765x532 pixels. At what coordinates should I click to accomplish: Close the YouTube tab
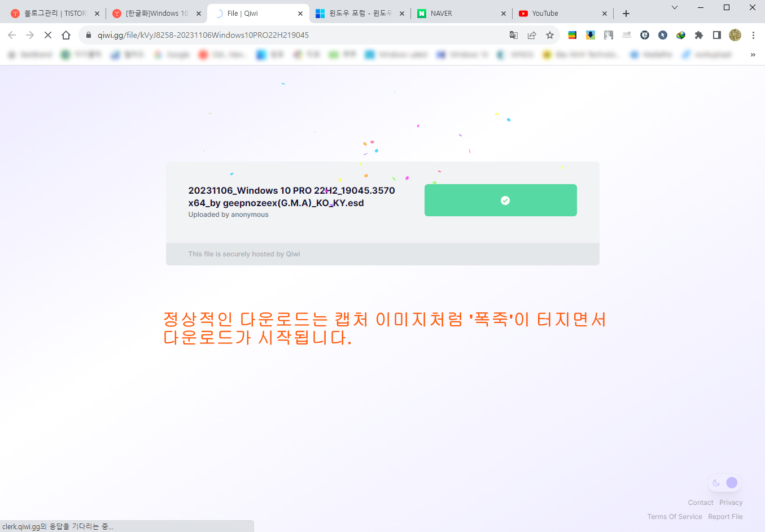[x=605, y=14]
